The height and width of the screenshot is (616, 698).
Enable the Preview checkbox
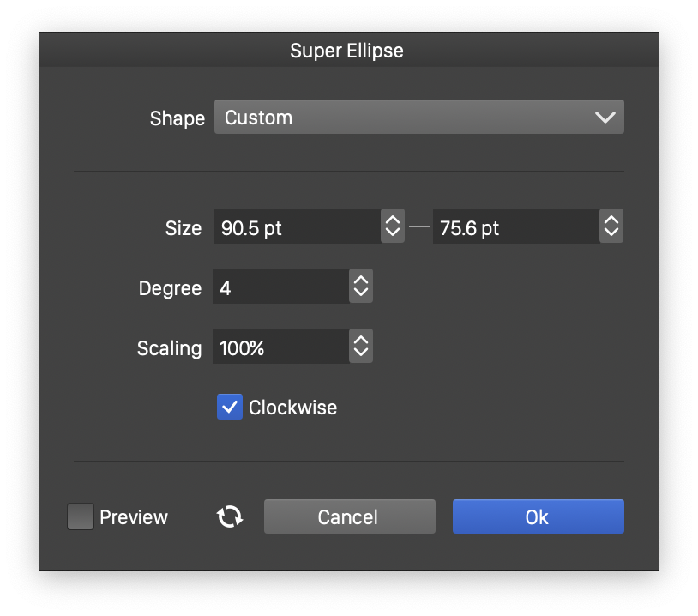[81, 516]
